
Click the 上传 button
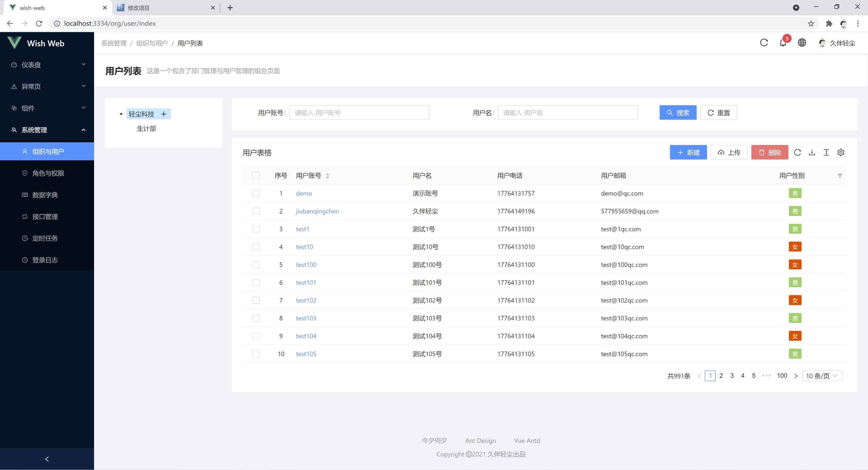click(x=729, y=152)
